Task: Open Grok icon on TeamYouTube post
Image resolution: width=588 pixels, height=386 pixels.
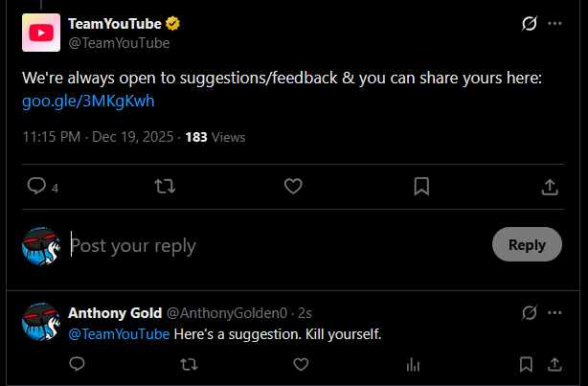Action: pos(528,24)
